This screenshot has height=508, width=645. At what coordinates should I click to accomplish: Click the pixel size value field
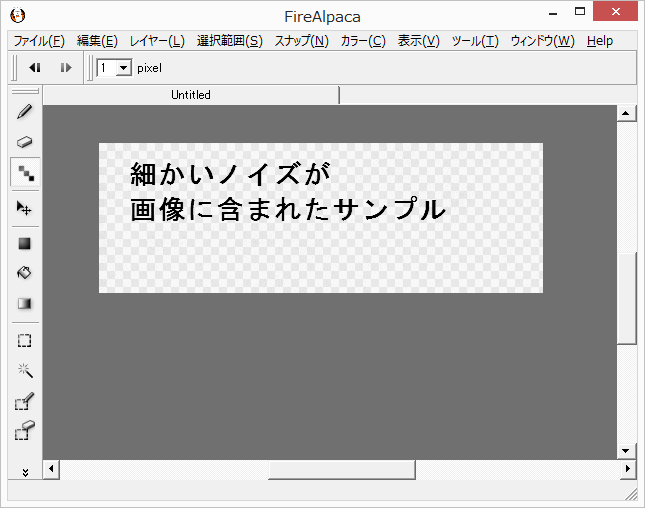point(107,67)
